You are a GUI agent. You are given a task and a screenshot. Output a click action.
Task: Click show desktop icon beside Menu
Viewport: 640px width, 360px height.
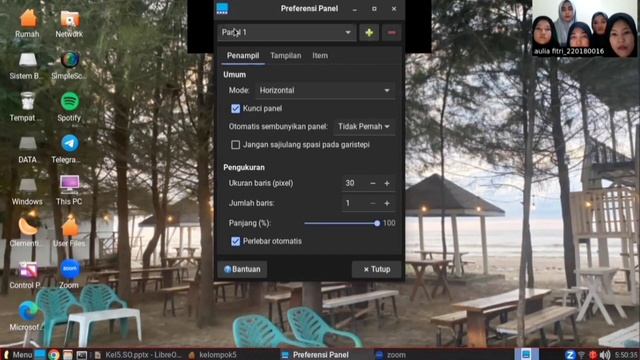point(40,355)
